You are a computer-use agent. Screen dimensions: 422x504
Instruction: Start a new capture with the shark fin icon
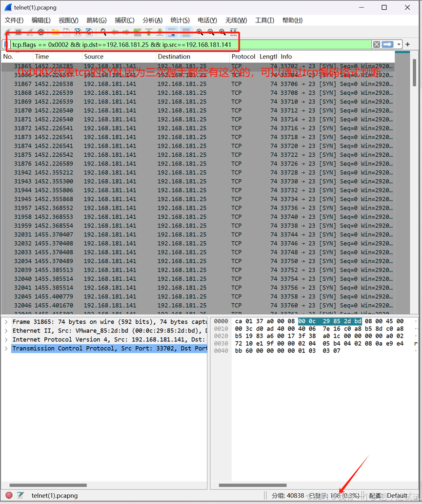point(6,32)
